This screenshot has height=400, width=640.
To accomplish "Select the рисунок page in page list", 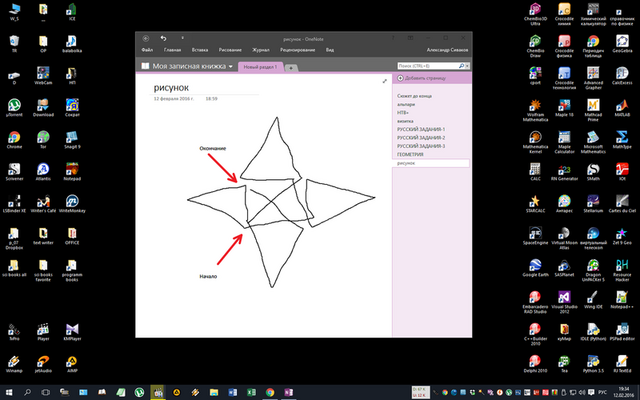I will 431,163.
